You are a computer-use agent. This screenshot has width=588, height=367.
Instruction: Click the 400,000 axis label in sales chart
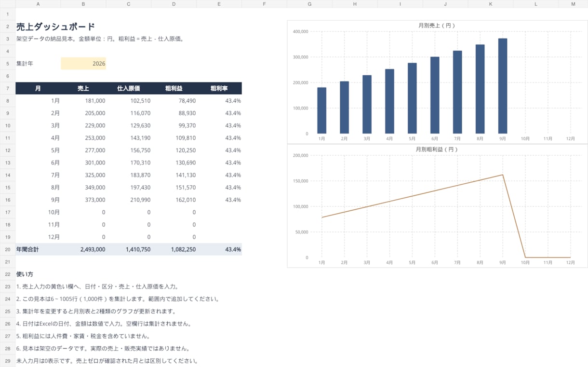tap(300, 32)
